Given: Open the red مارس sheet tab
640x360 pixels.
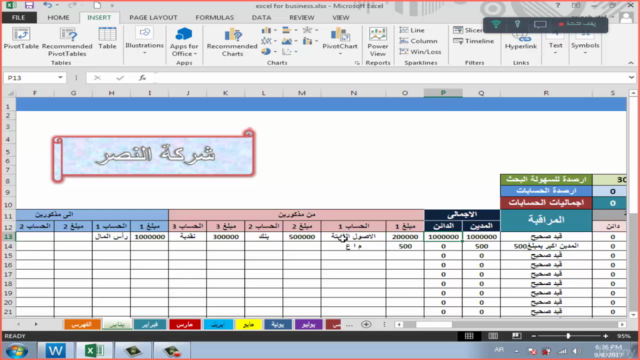Looking at the screenshot, I should [x=184, y=324].
